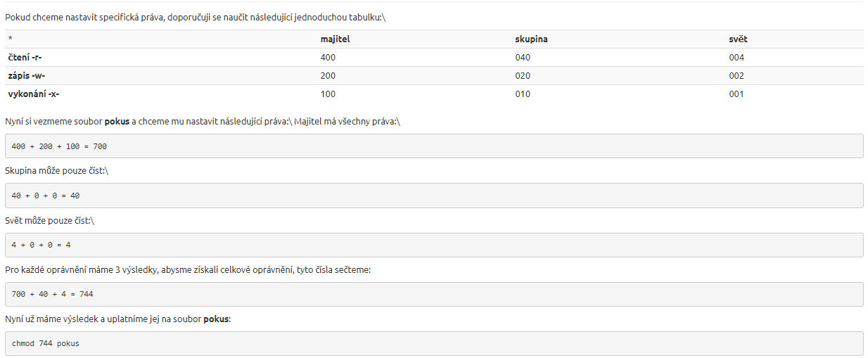Image resolution: width=868 pixels, height=358 pixels.
Task: Click the 'Skupina může pouze číst' paragraph
Action: point(56,171)
